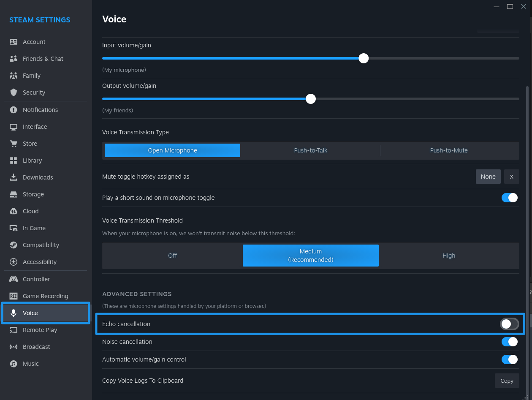The image size is (532, 400).
Task: Click the Cloud icon in sidebar
Action: pyautogui.click(x=14, y=211)
